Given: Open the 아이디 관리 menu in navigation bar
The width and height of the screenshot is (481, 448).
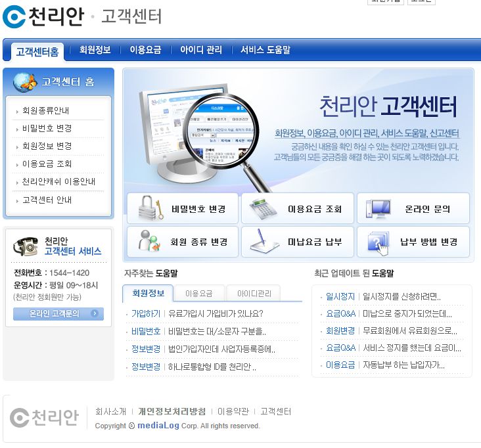Looking at the screenshot, I should click(x=201, y=50).
